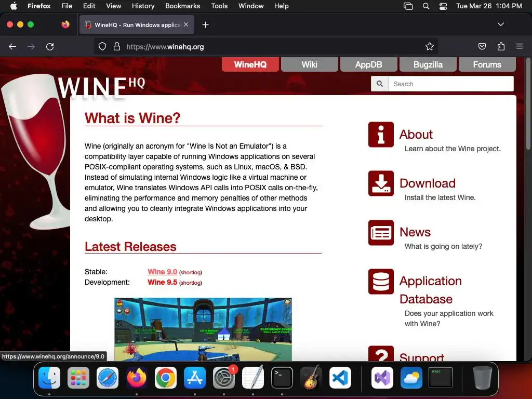The image size is (532, 399).
Task: Open the Bookmarks menu
Action: (x=182, y=6)
